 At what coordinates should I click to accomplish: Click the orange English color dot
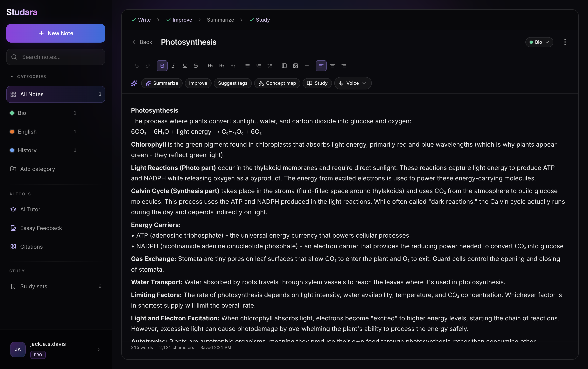click(x=12, y=132)
